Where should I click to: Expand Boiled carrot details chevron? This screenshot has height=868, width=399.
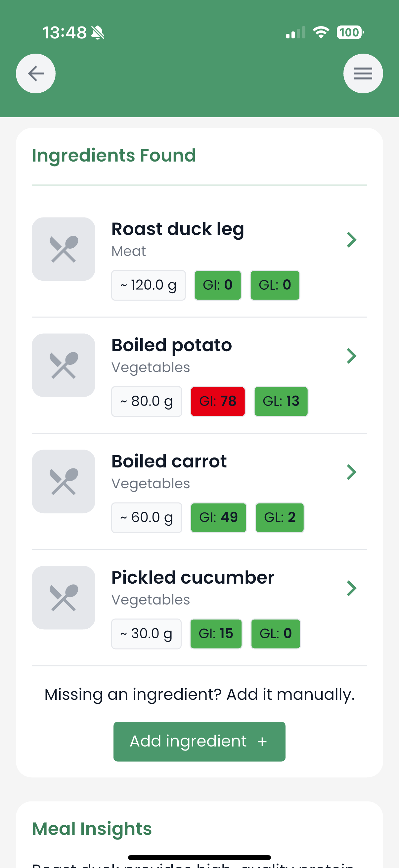coord(351,472)
